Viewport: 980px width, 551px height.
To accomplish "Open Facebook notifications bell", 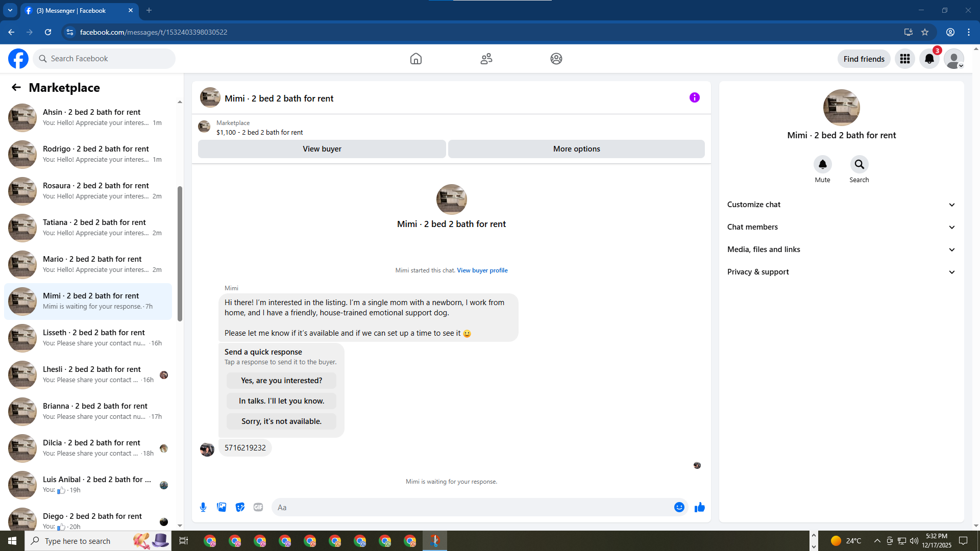I will coord(929,59).
